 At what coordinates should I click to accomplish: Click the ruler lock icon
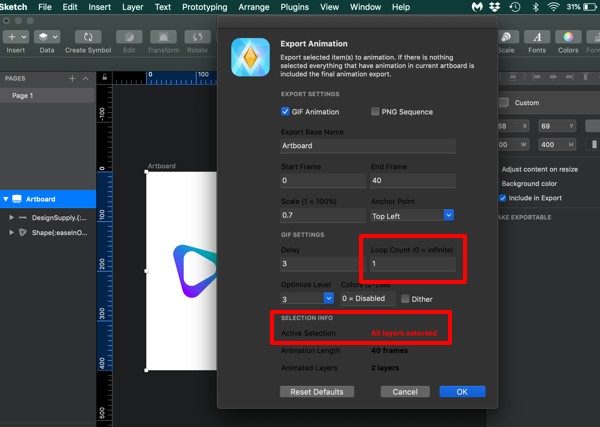[104, 77]
